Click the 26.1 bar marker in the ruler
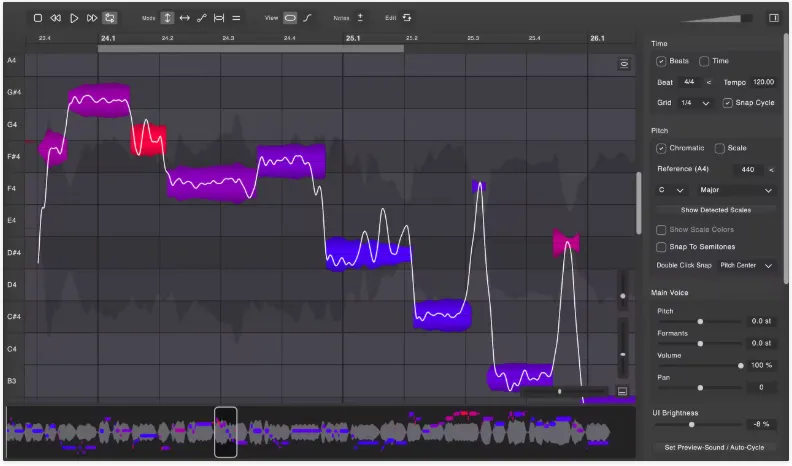This screenshot has height=466, width=792. [597, 38]
